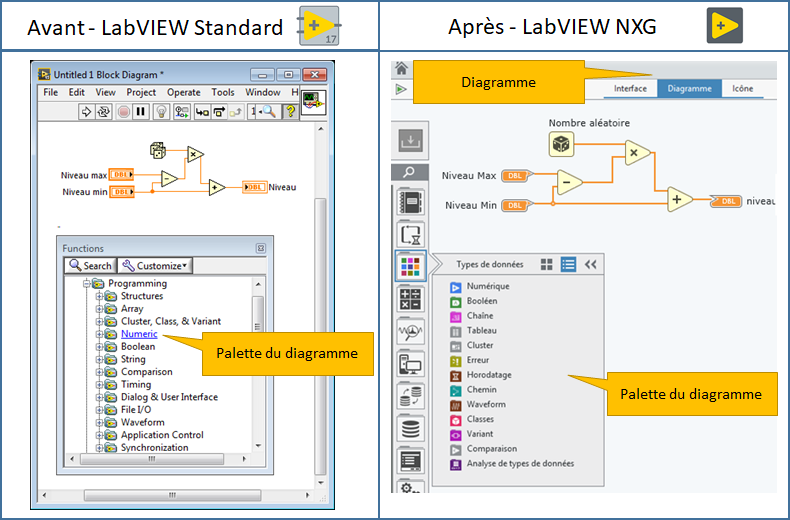Open the Tools menu

tap(223, 92)
